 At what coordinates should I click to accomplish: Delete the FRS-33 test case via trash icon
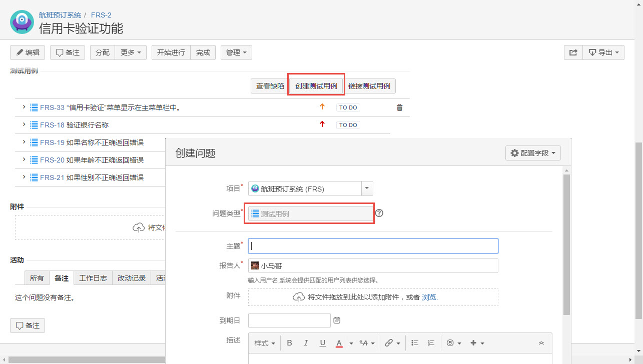point(399,107)
